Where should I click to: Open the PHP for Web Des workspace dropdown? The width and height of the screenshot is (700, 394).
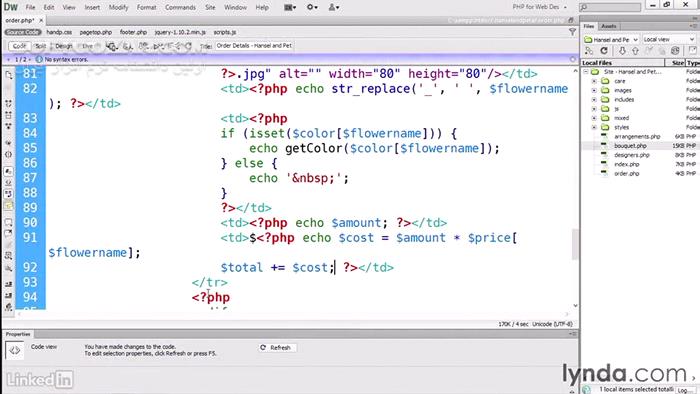pyautogui.click(x=539, y=7)
